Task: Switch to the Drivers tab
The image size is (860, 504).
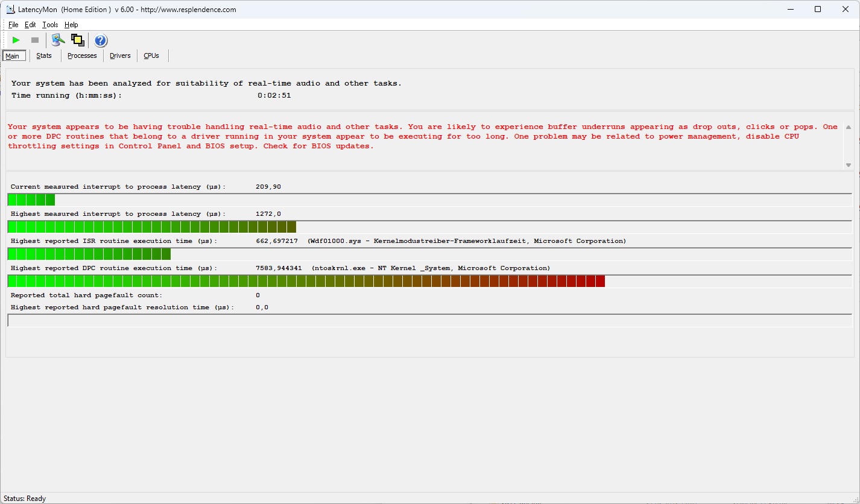Action: click(x=120, y=55)
